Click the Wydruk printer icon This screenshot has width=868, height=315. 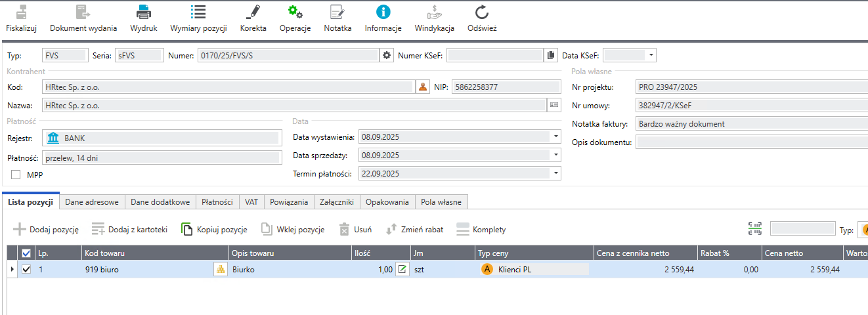(x=144, y=12)
